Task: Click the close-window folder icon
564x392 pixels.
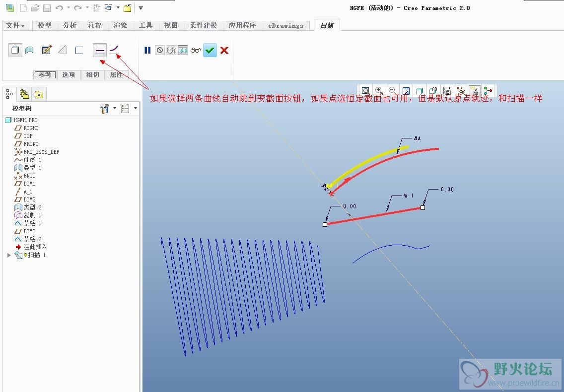Action: tap(127, 8)
